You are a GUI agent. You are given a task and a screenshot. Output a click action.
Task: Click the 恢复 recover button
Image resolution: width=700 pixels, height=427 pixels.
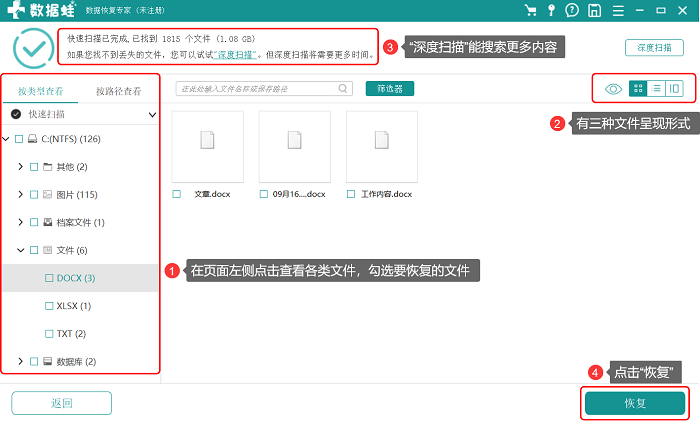point(635,403)
